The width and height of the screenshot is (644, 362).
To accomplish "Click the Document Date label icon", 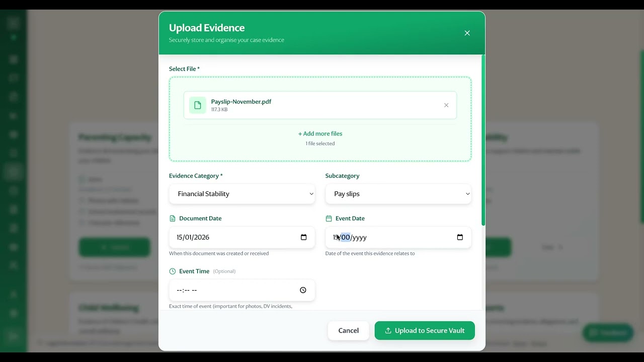I will (173, 219).
